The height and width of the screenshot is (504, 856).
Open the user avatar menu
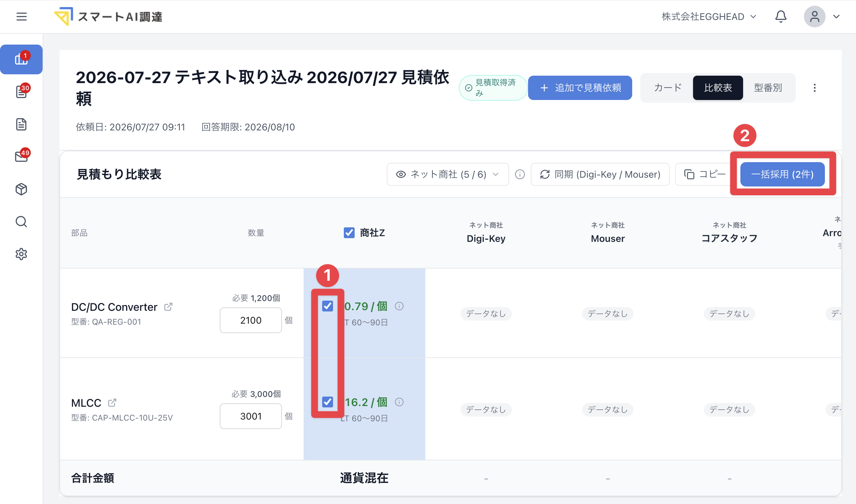[x=814, y=17]
